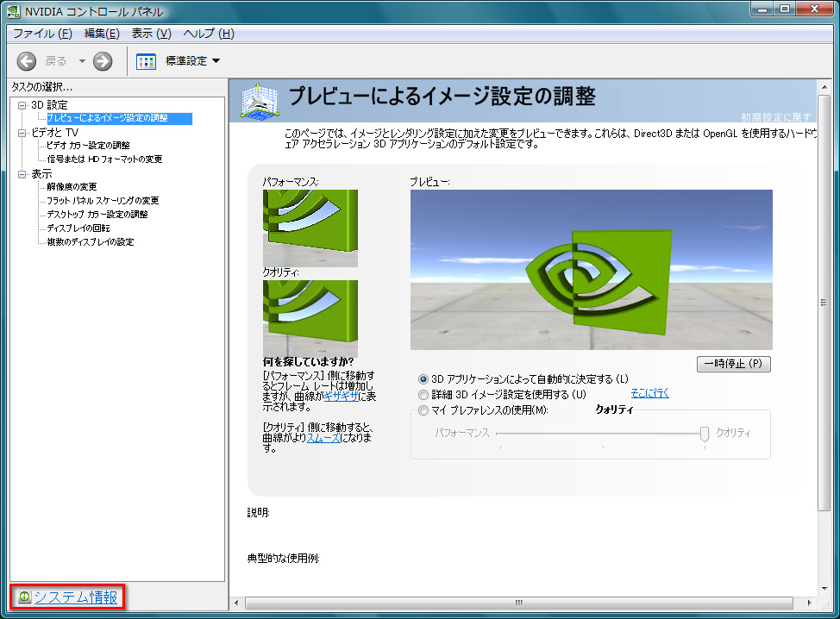Collapse the 表示 tree node
The height and width of the screenshot is (619, 840).
(22, 174)
